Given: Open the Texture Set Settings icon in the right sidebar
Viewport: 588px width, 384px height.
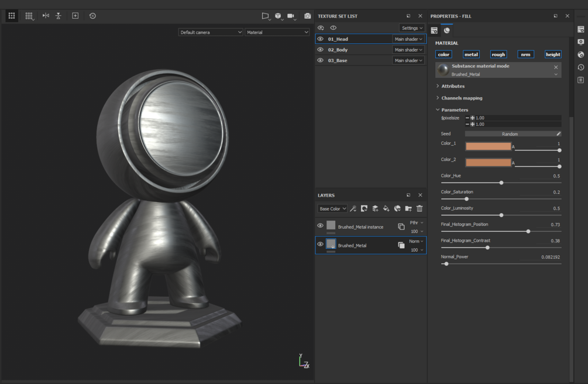Looking at the screenshot, I should pyautogui.click(x=581, y=29).
